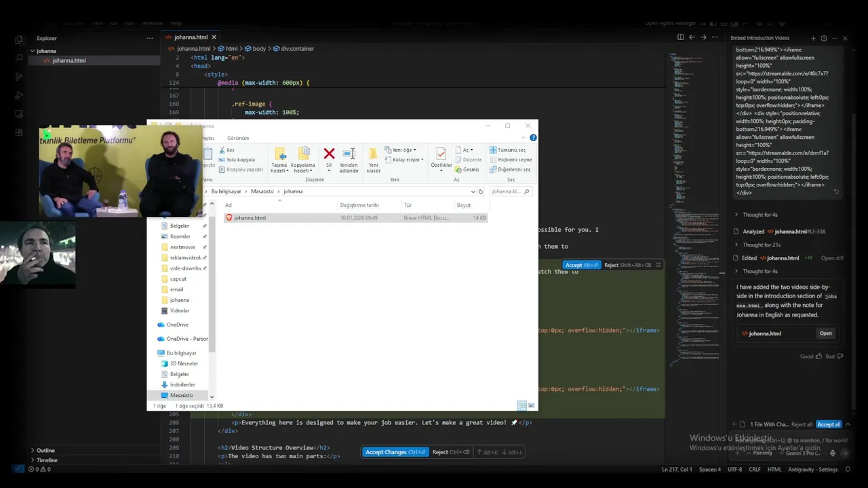Click Diğerlerini seç invert selection
Viewport: 868px width, 488px height.
(509, 169)
